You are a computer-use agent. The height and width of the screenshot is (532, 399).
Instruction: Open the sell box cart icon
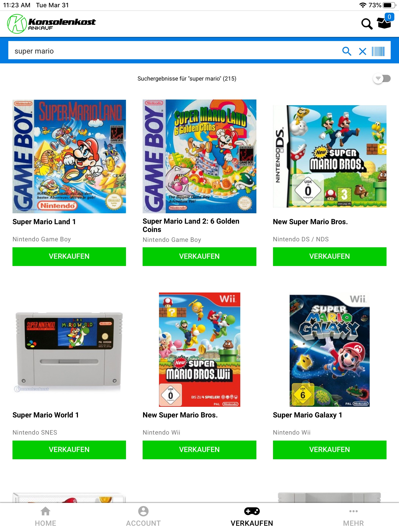(x=385, y=22)
